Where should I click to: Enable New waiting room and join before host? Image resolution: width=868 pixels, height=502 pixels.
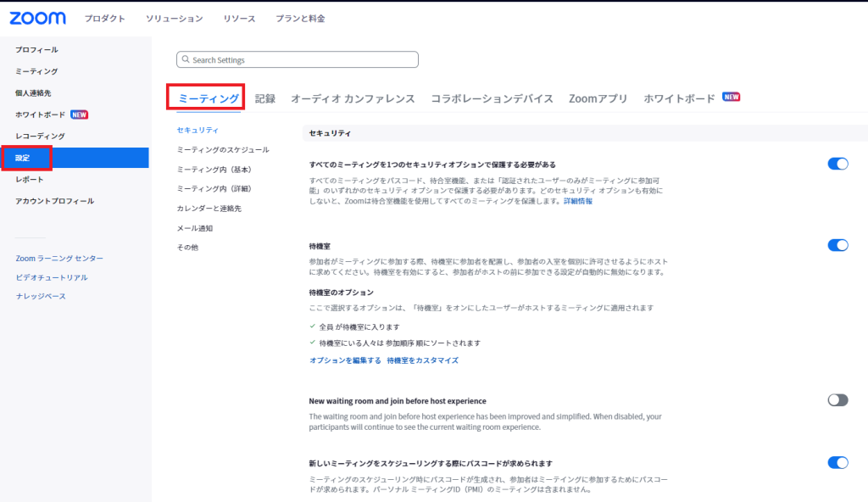[837, 400]
